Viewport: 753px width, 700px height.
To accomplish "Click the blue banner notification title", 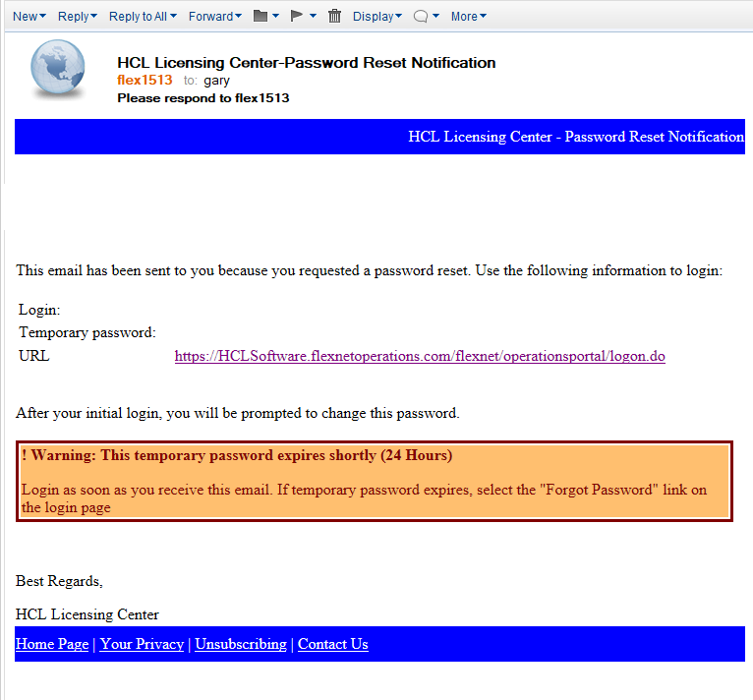I will pos(576,137).
